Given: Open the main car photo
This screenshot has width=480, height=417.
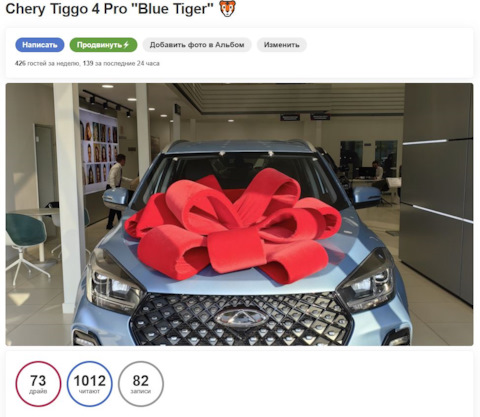Looking at the screenshot, I should (x=239, y=214).
